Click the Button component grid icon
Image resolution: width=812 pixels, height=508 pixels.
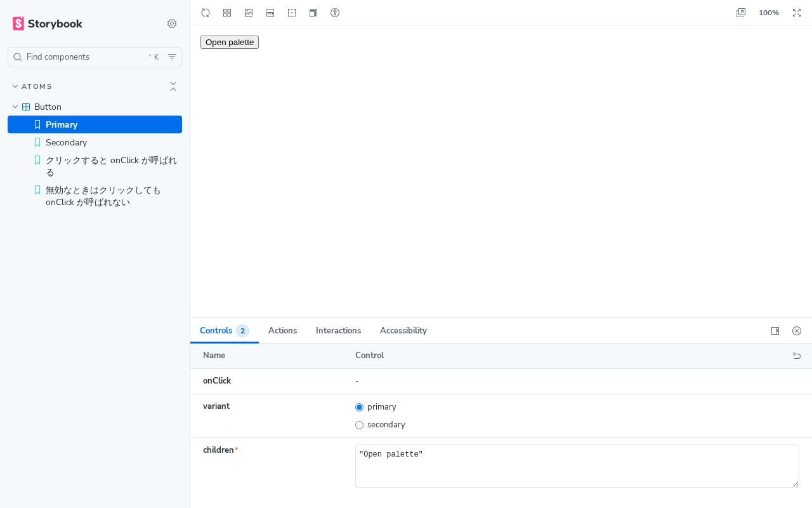[26, 107]
